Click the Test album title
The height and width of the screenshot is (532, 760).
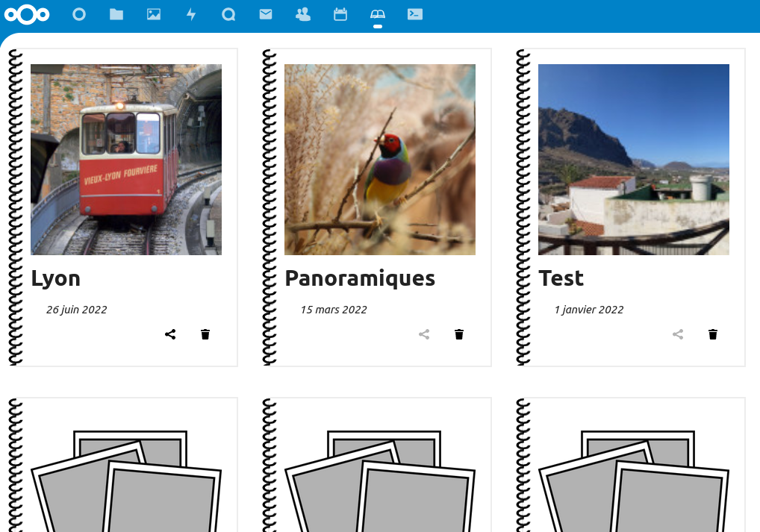point(561,278)
